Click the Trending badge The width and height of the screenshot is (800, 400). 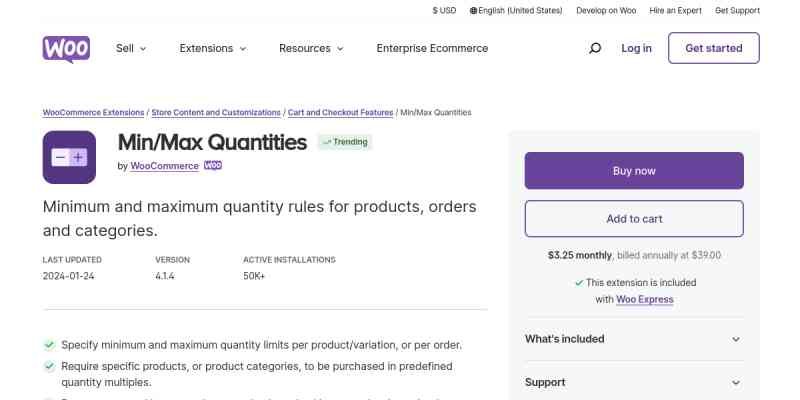click(x=345, y=142)
